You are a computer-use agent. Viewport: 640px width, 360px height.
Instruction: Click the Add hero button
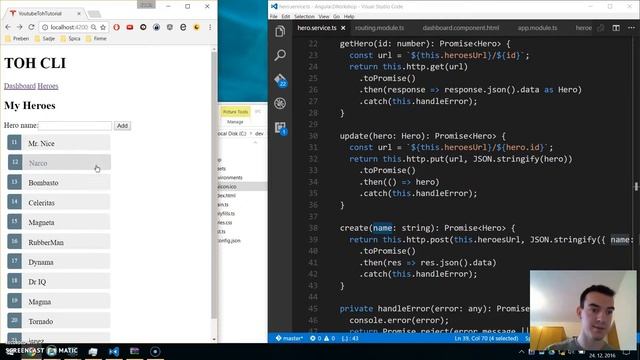(122, 126)
